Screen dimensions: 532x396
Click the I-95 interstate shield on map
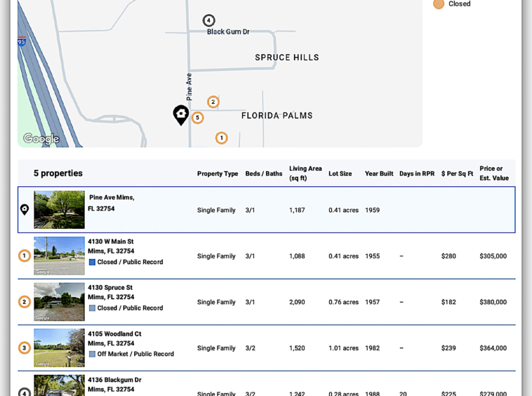point(22,41)
